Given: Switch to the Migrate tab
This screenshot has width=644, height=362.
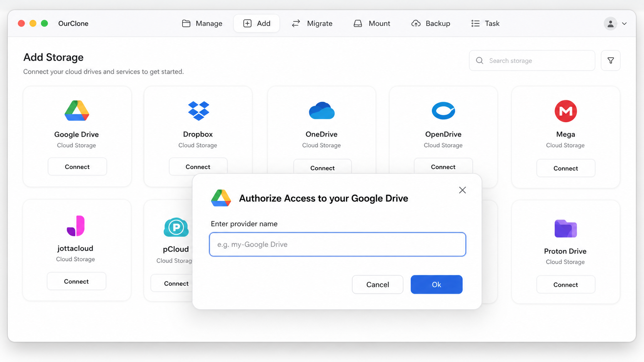Looking at the screenshot, I should tap(312, 23).
